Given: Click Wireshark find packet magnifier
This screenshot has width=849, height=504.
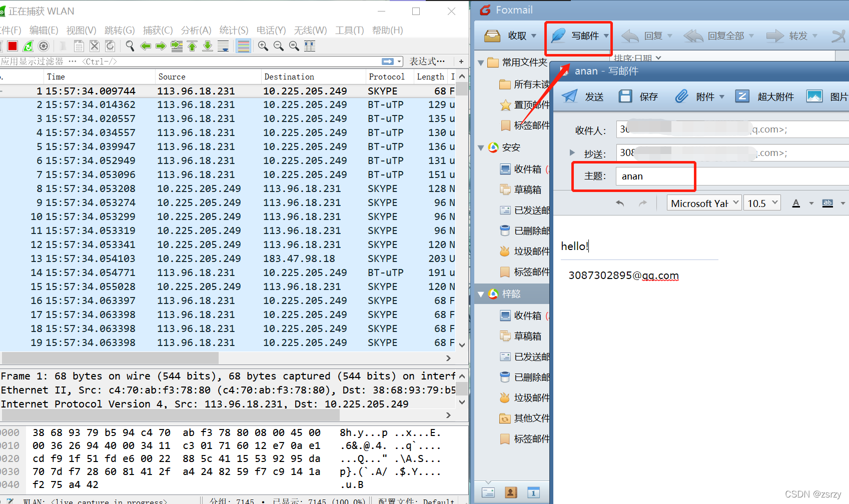Looking at the screenshot, I should 130,46.
